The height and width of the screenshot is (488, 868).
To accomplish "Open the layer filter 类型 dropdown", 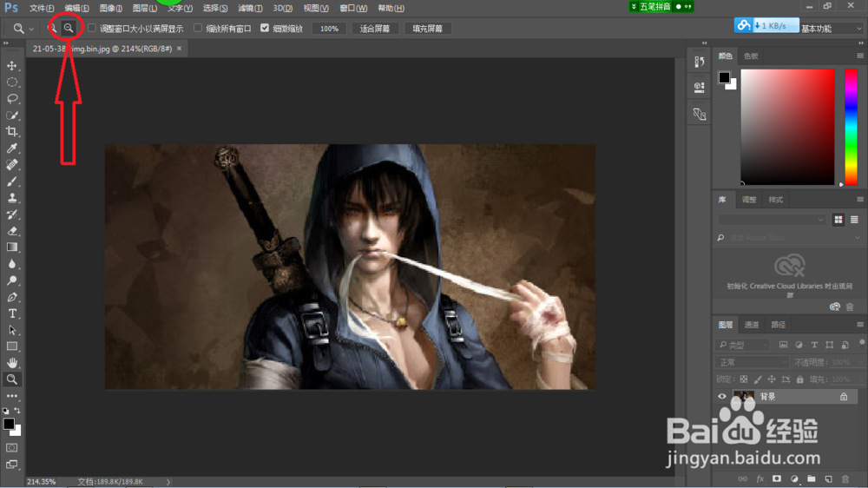I will tap(742, 345).
